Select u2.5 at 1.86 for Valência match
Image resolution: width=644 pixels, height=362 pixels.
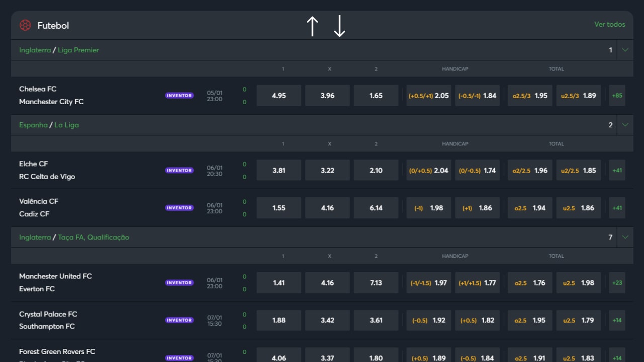tap(579, 208)
